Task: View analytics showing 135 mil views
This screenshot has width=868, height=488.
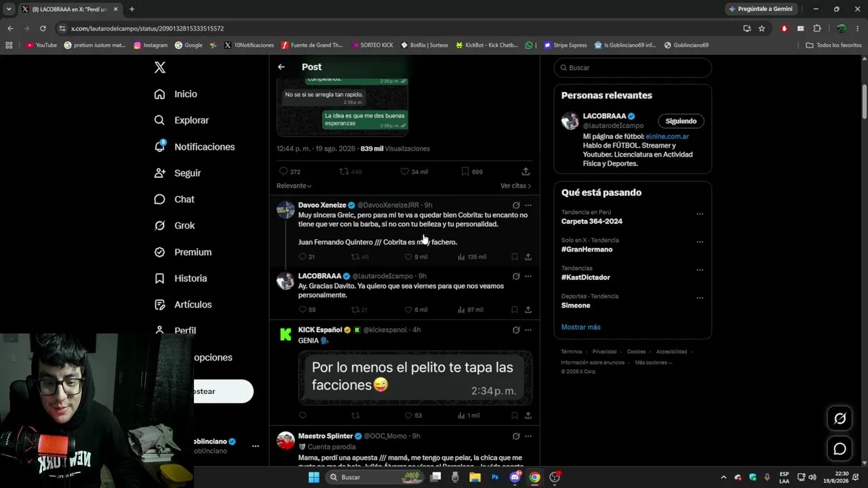Action: [x=472, y=257]
